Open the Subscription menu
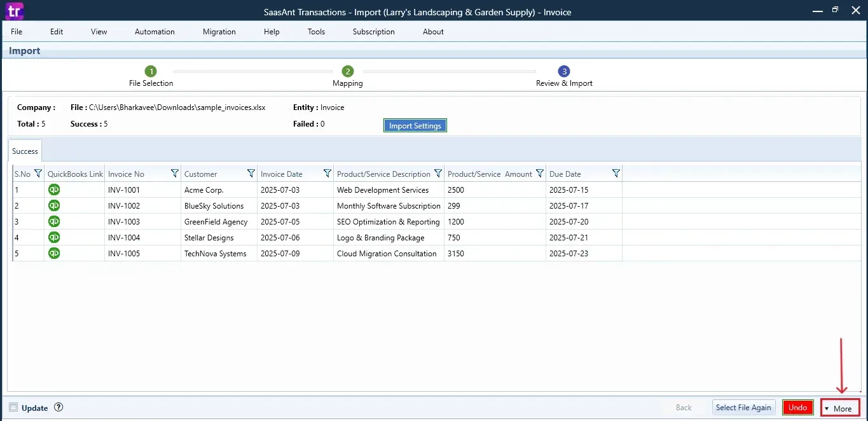This screenshot has height=421, width=868. [x=374, y=32]
